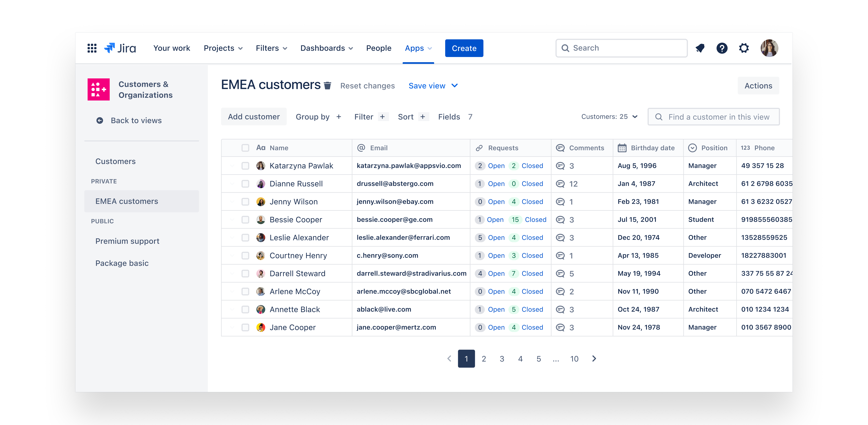868x425 pixels.
Task: Open the notifications bell icon
Action: [x=700, y=48]
